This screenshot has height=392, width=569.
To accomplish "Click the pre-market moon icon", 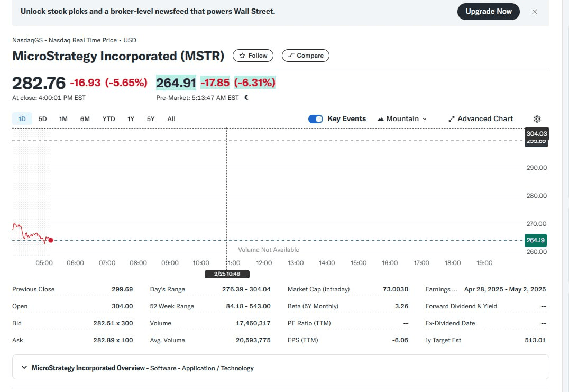I will point(246,98).
